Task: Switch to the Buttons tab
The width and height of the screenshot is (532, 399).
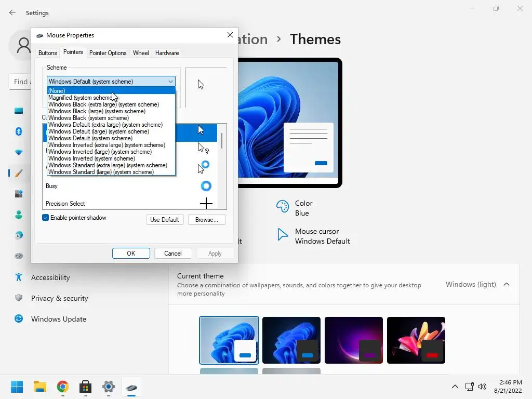Action: point(47,53)
